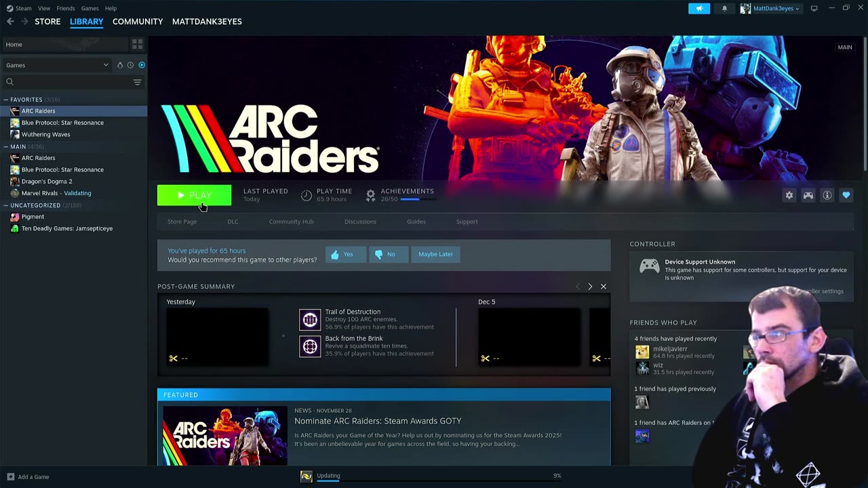Viewport: 868px width, 488px height.
Task: Open the Help menu
Action: click(111, 8)
